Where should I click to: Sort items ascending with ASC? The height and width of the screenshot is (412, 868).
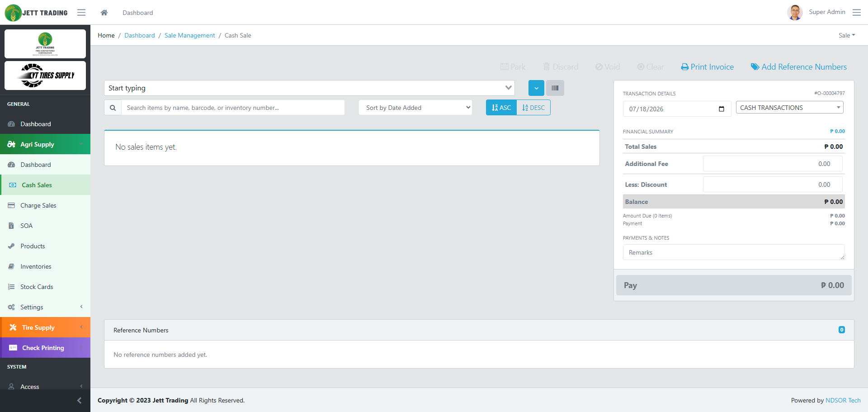tap(501, 108)
